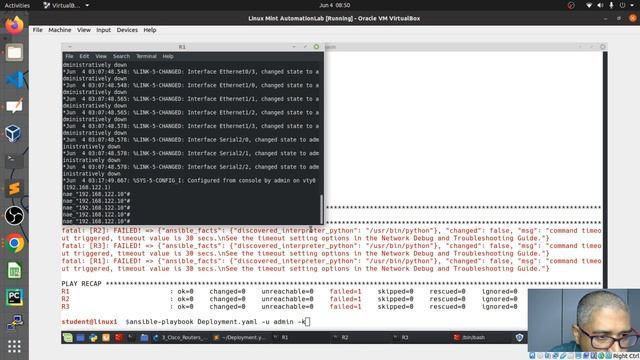Open LibreOffice Calc from the dock

[14, 270]
